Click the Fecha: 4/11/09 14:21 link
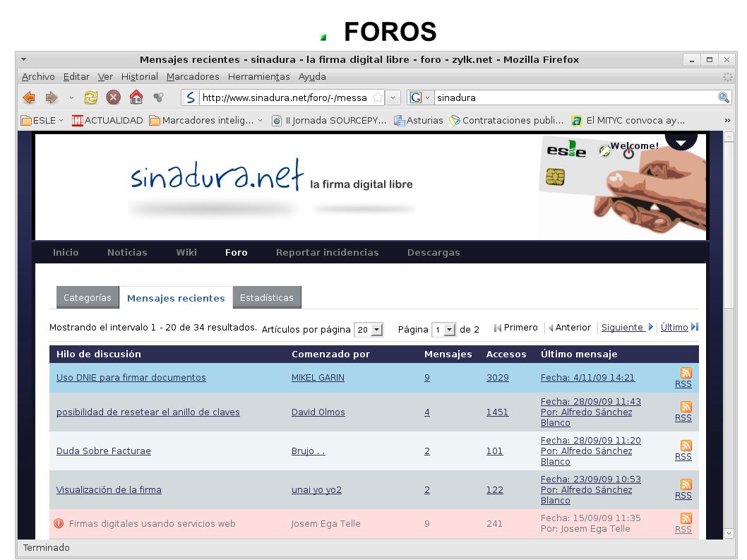This screenshot has height=560, width=747. 587,378
